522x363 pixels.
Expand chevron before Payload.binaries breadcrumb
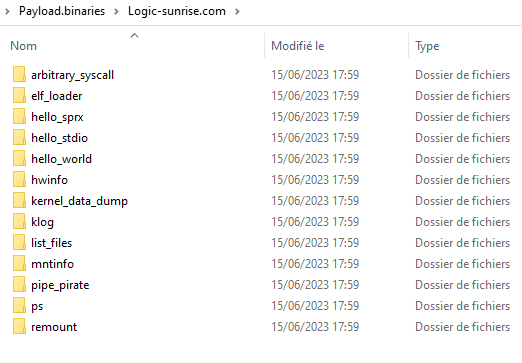[7, 11]
